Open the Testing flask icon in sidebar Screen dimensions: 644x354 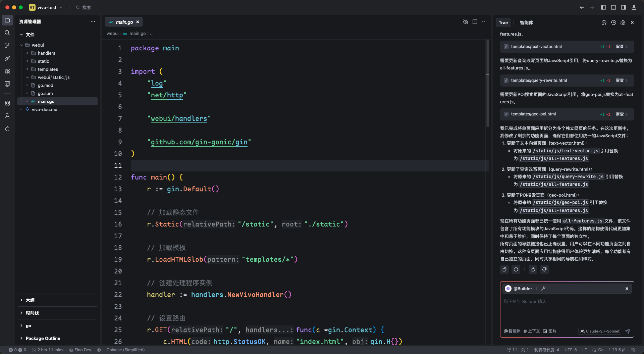[7, 116]
